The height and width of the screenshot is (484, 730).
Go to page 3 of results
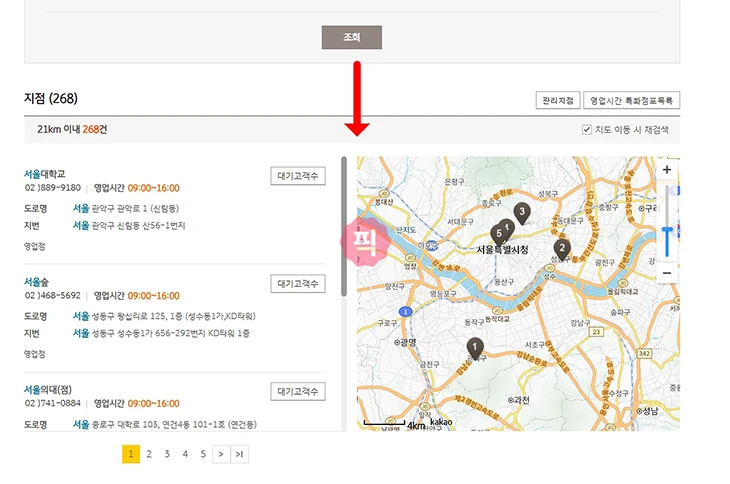pos(167,454)
